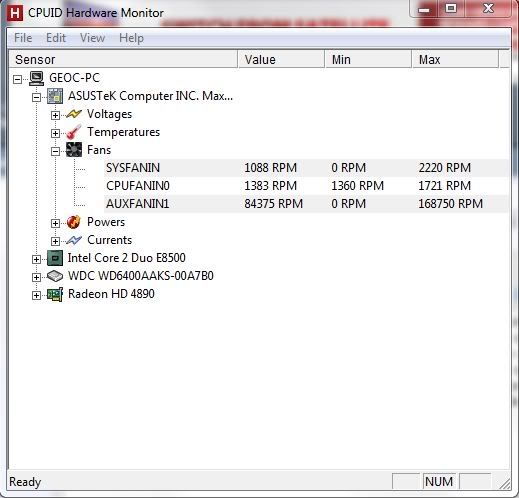Select the AUXFANIN1 sensor row
519x498 pixels.
306,204
